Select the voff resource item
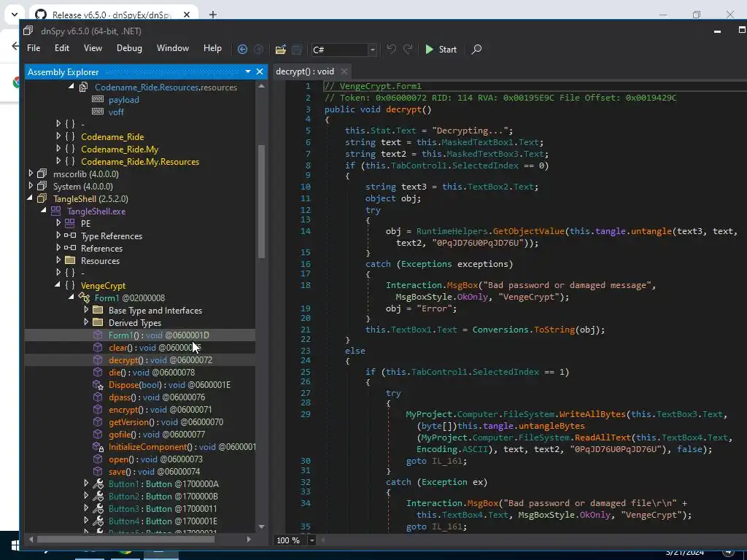 (x=116, y=112)
